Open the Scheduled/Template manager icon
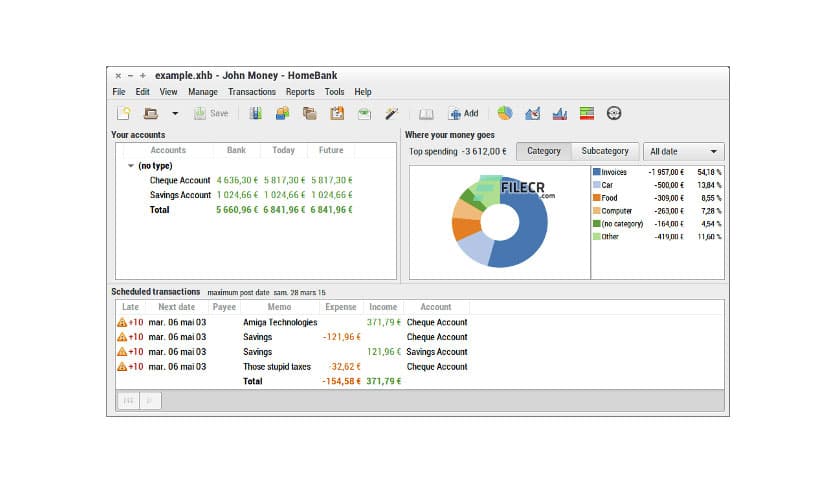 click(337, 113)
